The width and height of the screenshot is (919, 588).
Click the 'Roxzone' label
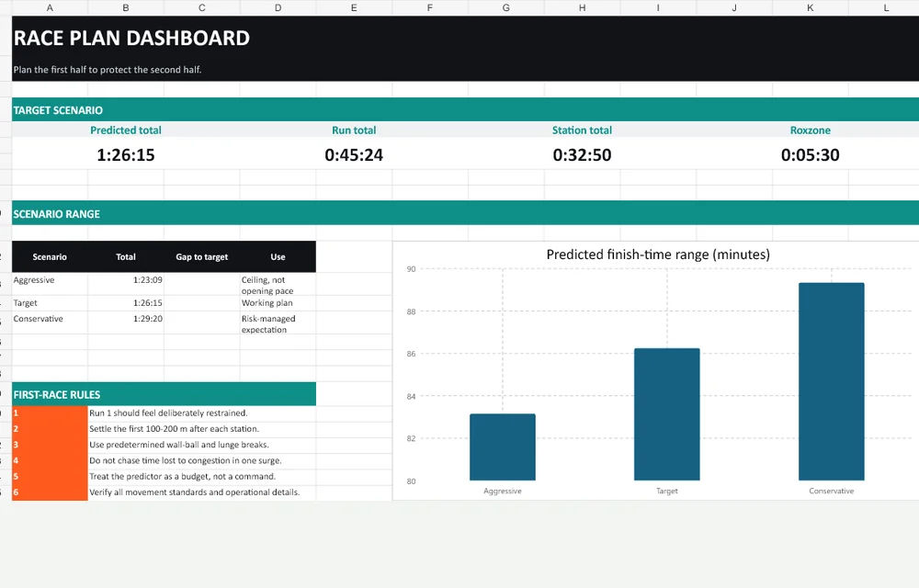point(810,130)
